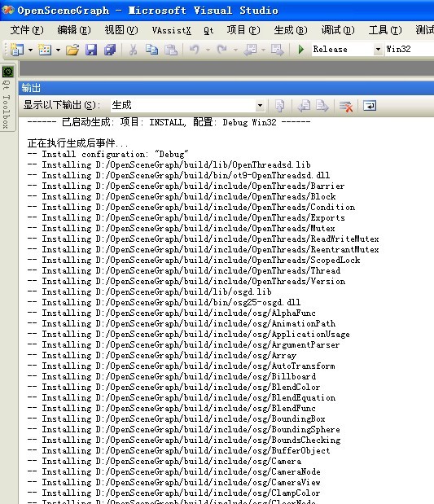Click the Navigate Forward icon

pos(277,50)
